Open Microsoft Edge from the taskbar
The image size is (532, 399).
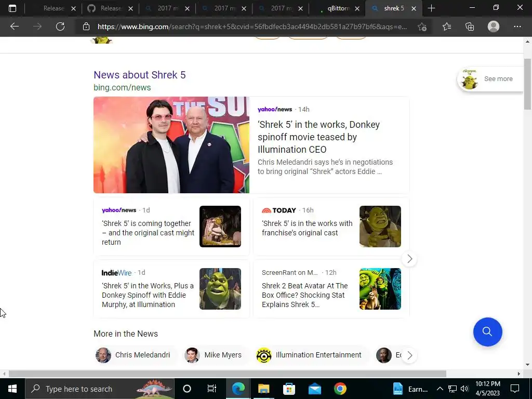[x=238, y=389]
